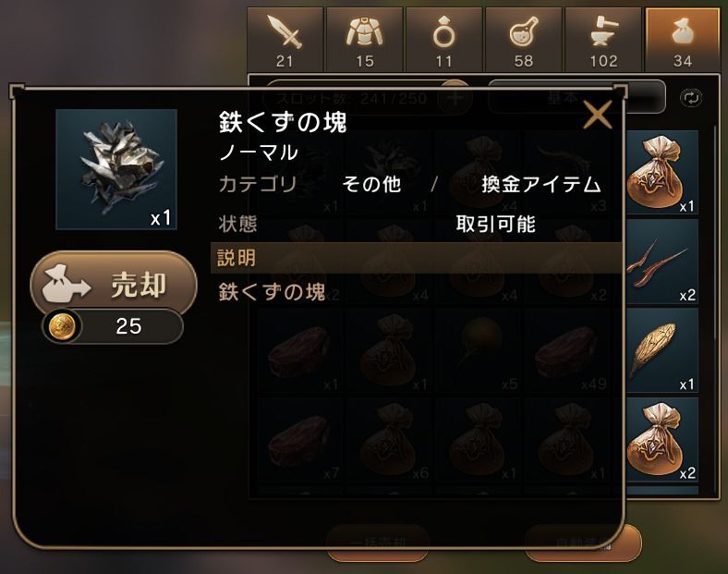Select the golden feather item x1
Image resolution: width=728 pixels, height=574 pixels.
[662, 350]
